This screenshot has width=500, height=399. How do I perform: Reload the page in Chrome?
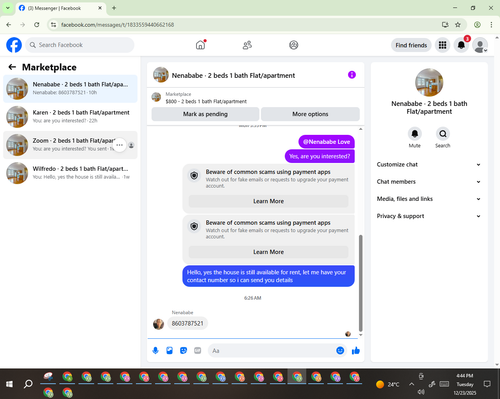37,25
